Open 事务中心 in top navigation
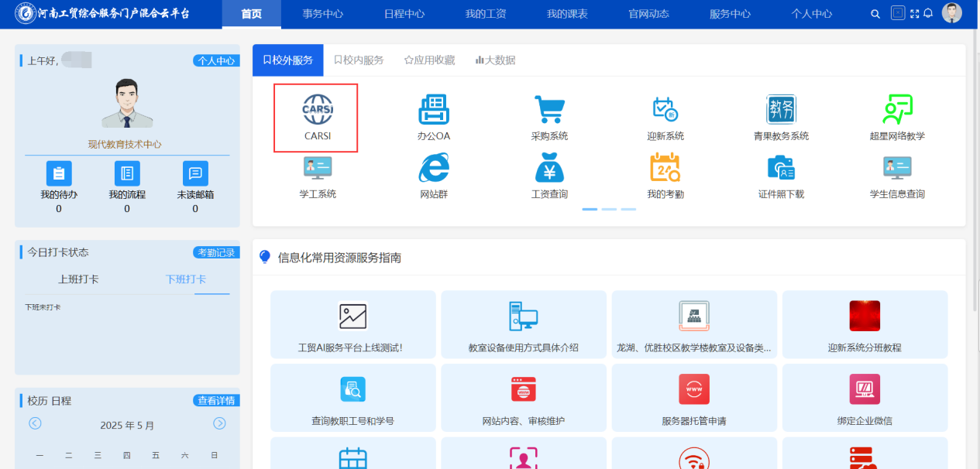This screenshot has width=980, height=469. pyautogui.click(x=322, y=14)
